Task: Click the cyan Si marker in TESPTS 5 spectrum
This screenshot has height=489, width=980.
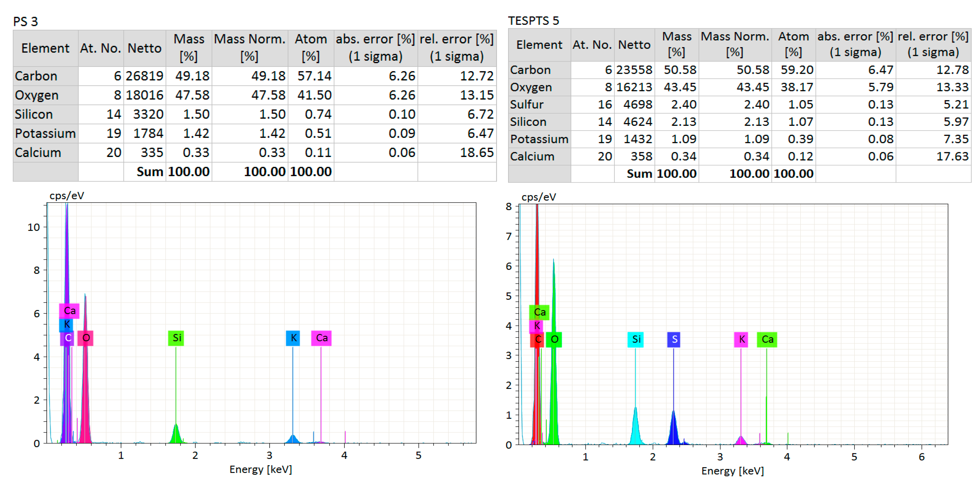Action: point(636,340)
